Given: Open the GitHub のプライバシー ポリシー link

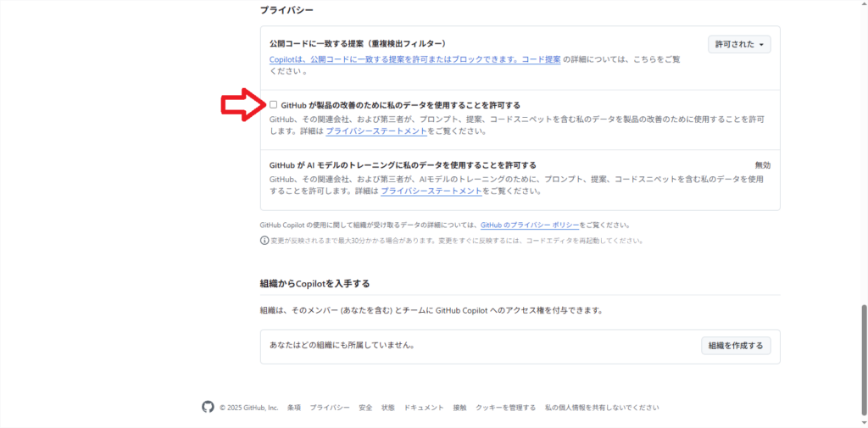Looking at the screenshot, I should point(530,225).
